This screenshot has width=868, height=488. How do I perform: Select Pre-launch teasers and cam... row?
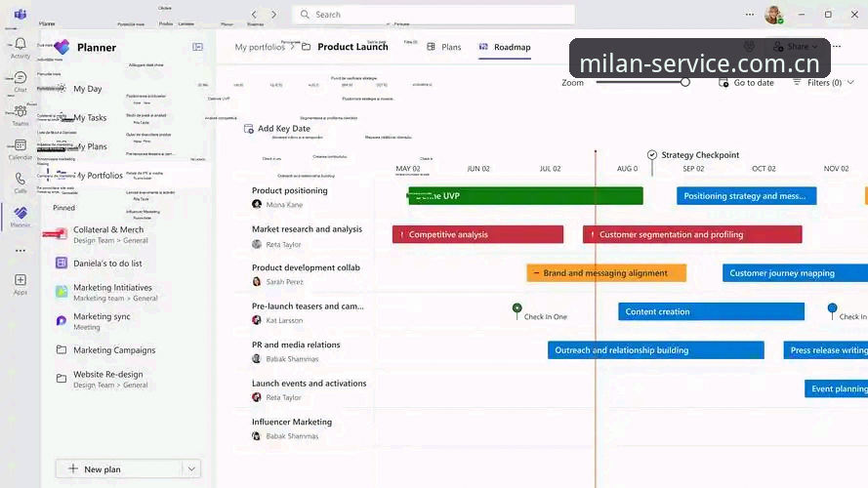(308, 305)
